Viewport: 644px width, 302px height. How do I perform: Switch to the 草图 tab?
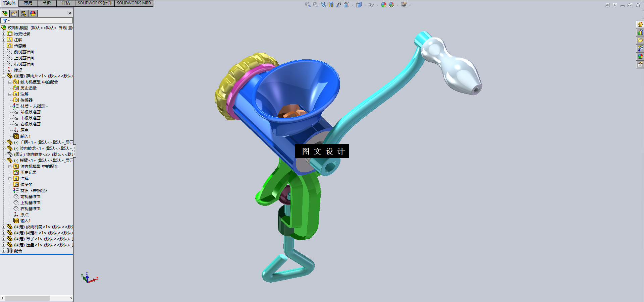pos(47,3)
